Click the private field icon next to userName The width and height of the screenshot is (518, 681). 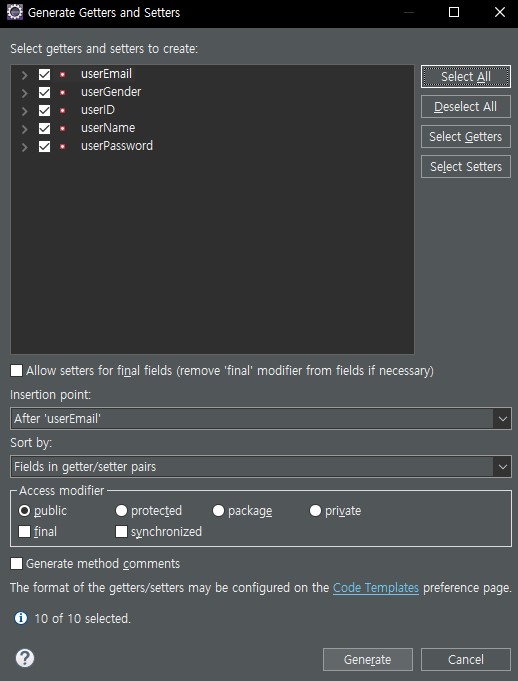pyautogui.click(x=63, y=129)
